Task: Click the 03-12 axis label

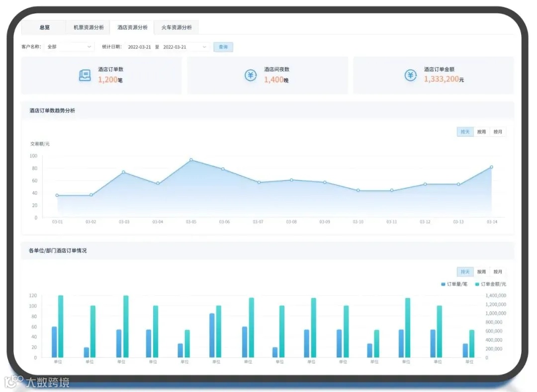Action: 425,222
